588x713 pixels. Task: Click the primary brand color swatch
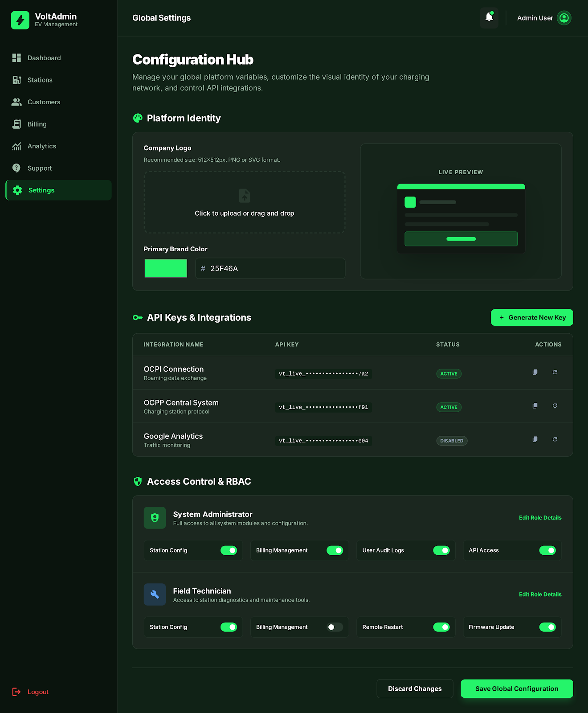(166, 268)
